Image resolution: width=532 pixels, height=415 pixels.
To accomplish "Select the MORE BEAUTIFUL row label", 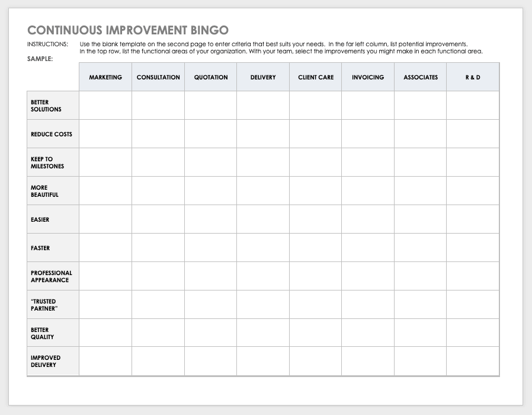I will (x=44, y=191).
